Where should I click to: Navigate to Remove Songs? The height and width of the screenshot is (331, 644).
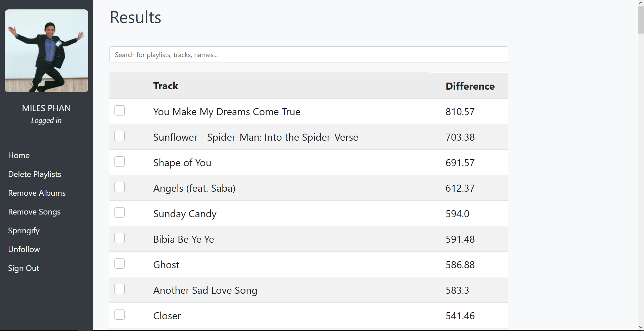pos(34,212)
